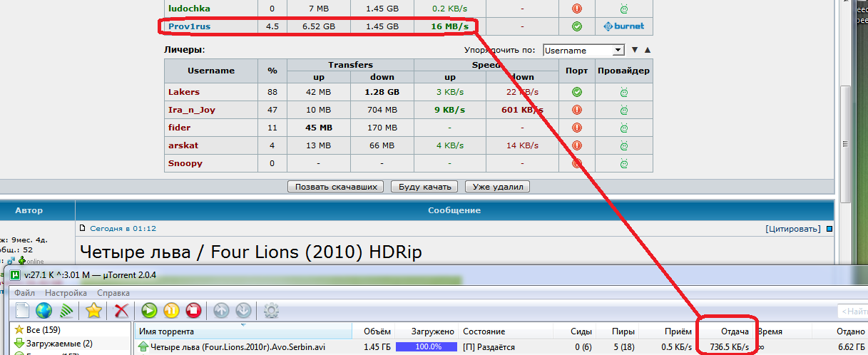Viewport: 868px width, 355px height.
Task: Click the Буду качать button
Action: point(424,187)
